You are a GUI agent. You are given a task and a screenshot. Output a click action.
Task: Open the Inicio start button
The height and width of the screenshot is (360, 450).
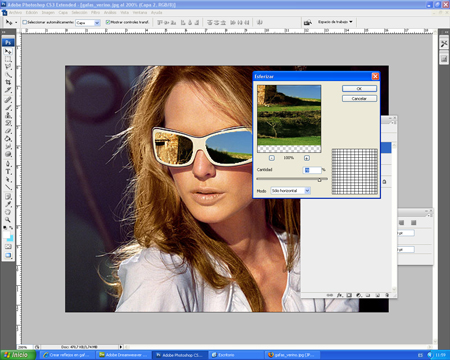[18, 355]
